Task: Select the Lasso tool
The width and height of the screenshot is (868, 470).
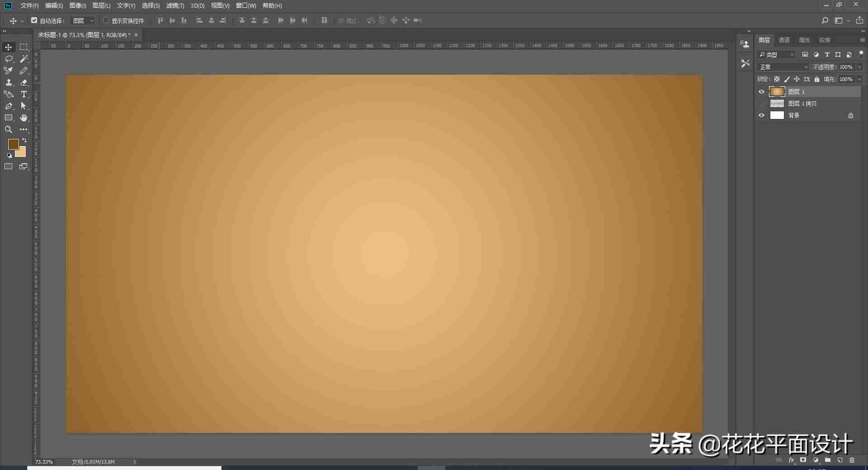Action: pos(9,59)
